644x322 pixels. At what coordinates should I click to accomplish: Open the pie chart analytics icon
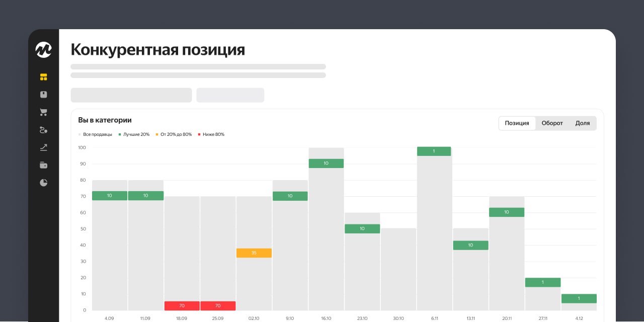(44, 183)
